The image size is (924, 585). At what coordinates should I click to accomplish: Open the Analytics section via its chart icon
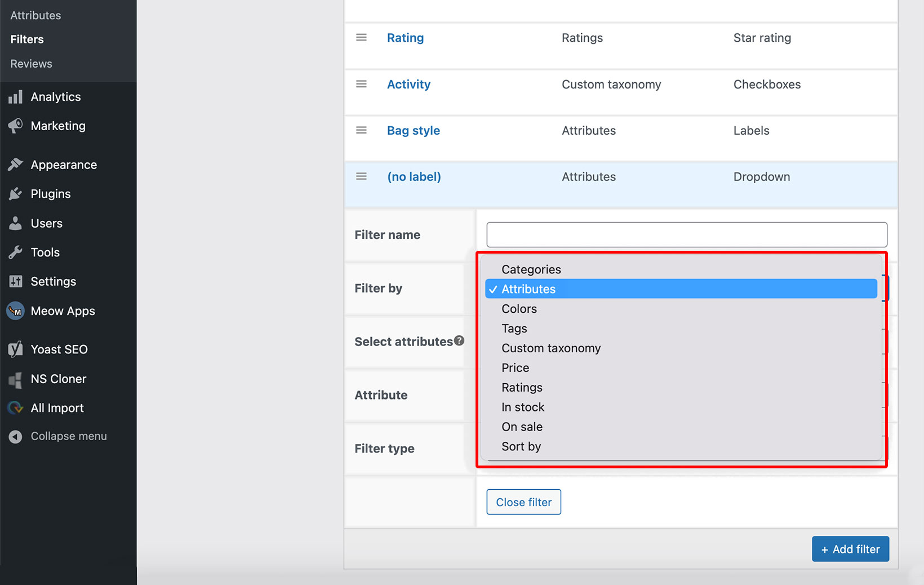tap(15, 96)
